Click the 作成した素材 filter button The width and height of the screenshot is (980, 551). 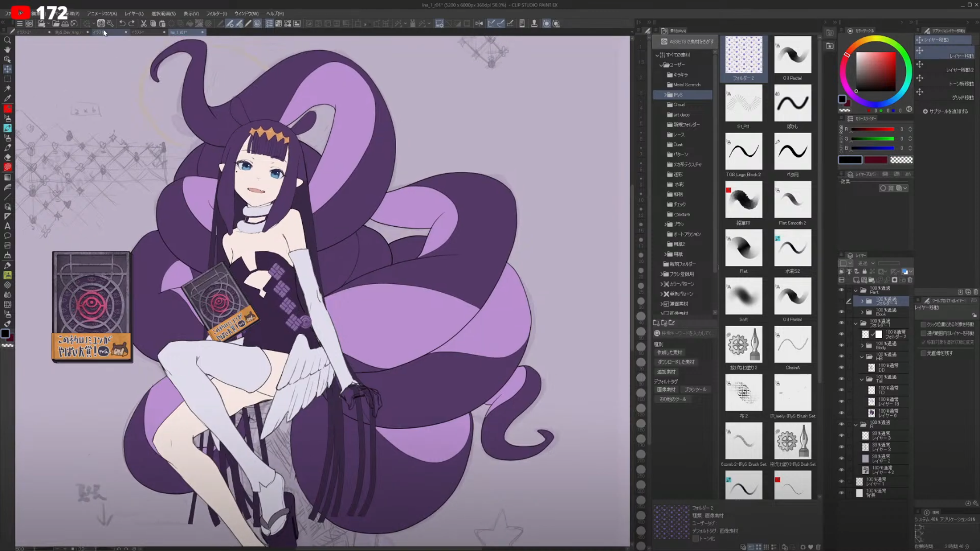[669, 352]
